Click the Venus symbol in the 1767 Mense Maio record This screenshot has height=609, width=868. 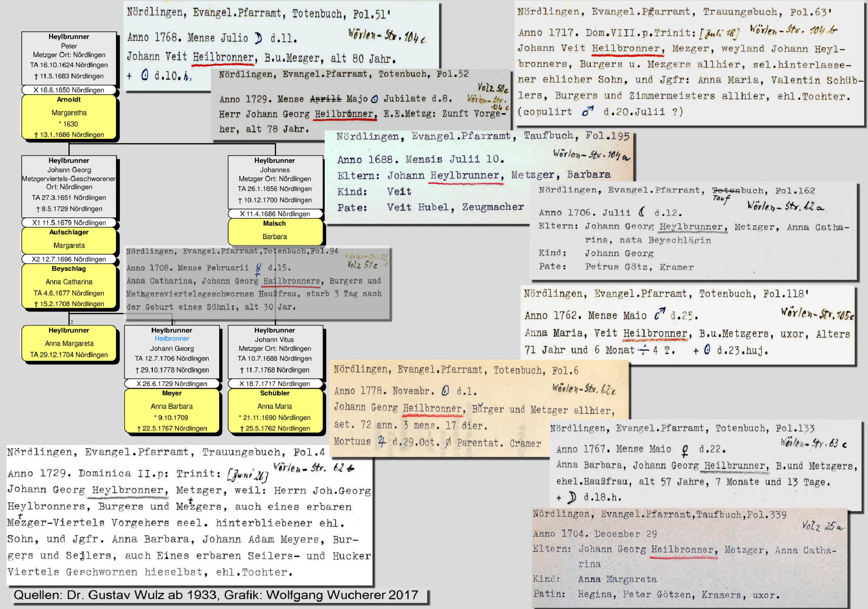coord(685,451)
